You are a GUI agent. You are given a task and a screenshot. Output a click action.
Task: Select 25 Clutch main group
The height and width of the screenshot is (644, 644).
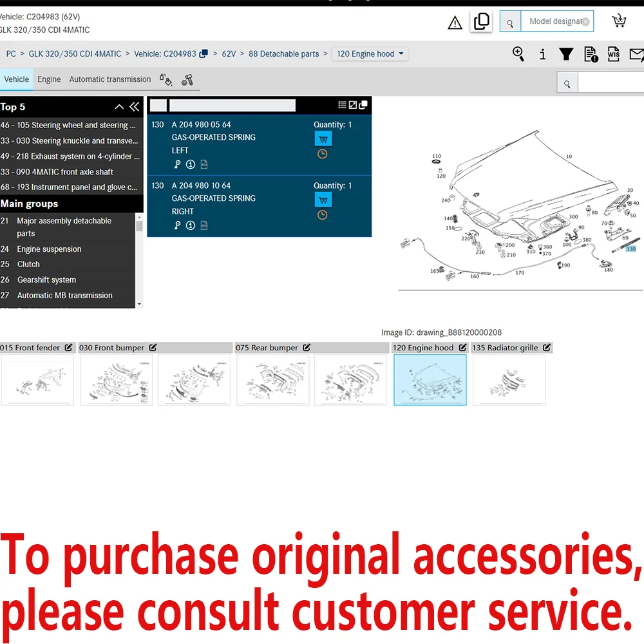68,264
